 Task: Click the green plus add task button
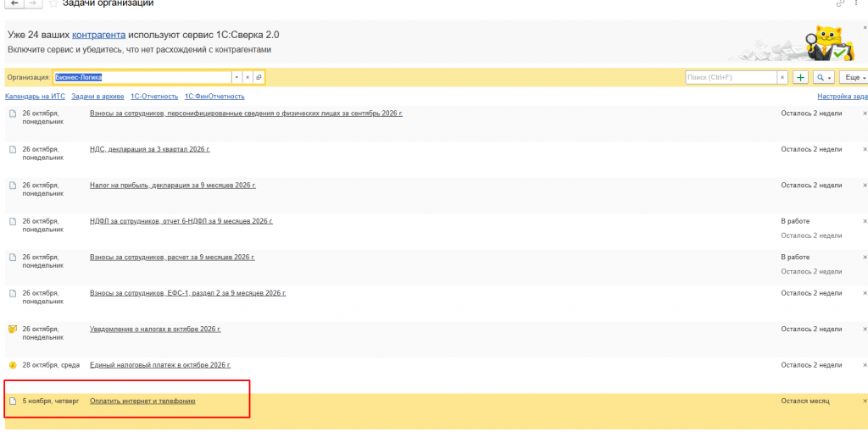point(800,77)
